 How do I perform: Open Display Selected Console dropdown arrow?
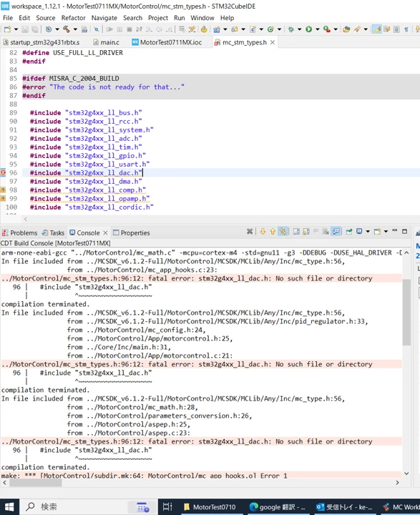point(368,232)
